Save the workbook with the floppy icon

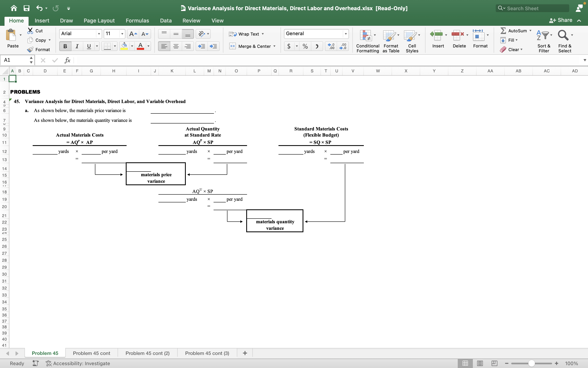(27, 8)
